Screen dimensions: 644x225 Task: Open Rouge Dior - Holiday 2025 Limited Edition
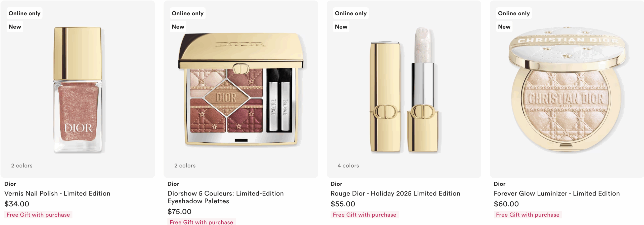click(395, 193)
